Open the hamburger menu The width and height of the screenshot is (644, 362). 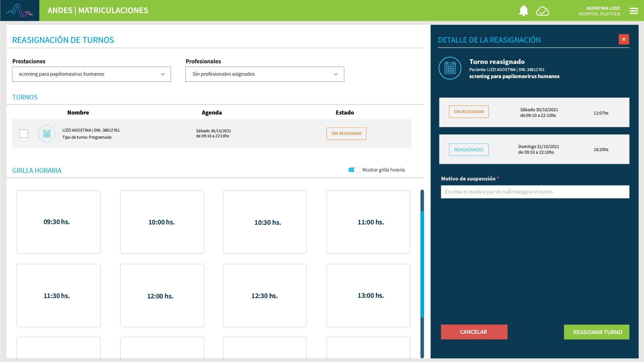pyautogui.click(x=634, y=11)
